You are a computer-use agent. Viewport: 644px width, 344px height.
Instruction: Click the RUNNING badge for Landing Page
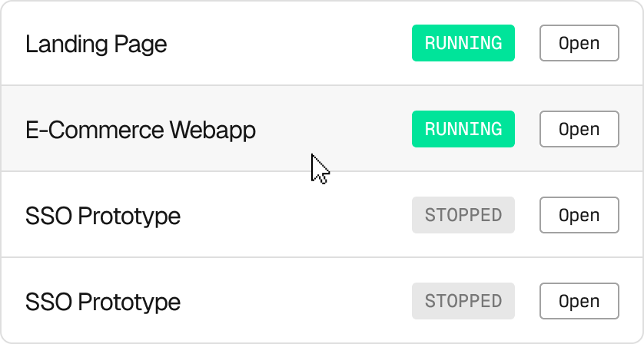(x=463, y=43)
